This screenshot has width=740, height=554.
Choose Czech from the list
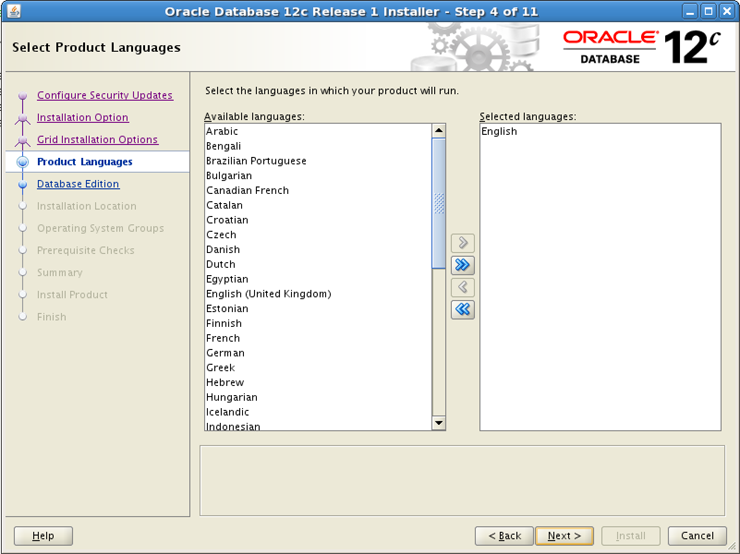click(x=318, y=235)
